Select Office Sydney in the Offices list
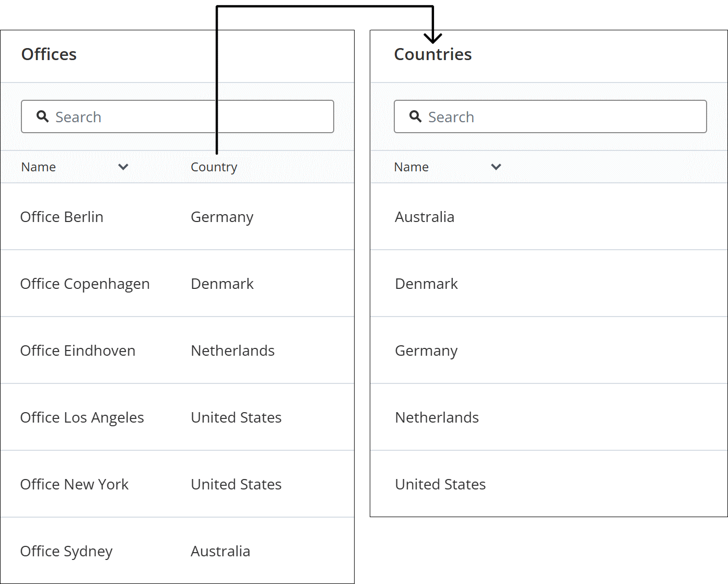728x584 pixels. click(x=66, y=552)
